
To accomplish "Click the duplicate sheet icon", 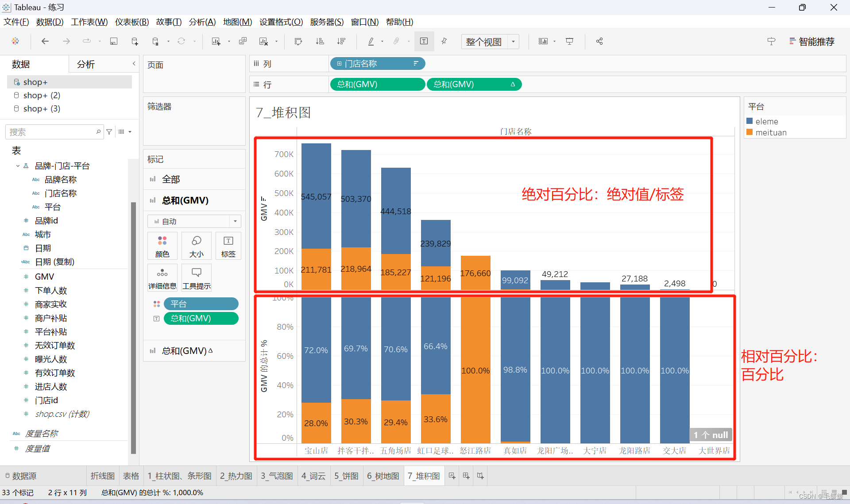I will (x=243, y=41).
